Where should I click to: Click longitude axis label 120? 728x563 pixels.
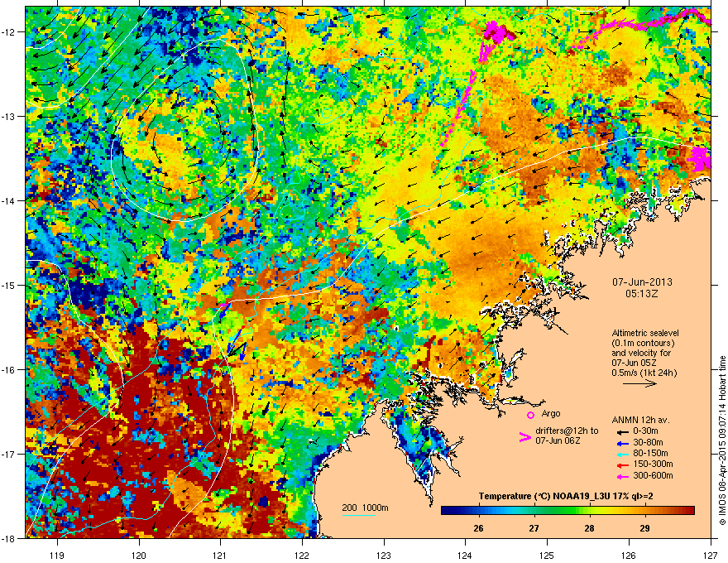[x=139, y=555]
